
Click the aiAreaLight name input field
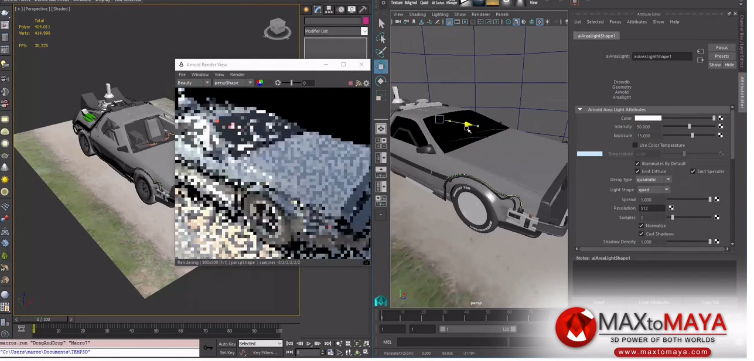(662, 56)
